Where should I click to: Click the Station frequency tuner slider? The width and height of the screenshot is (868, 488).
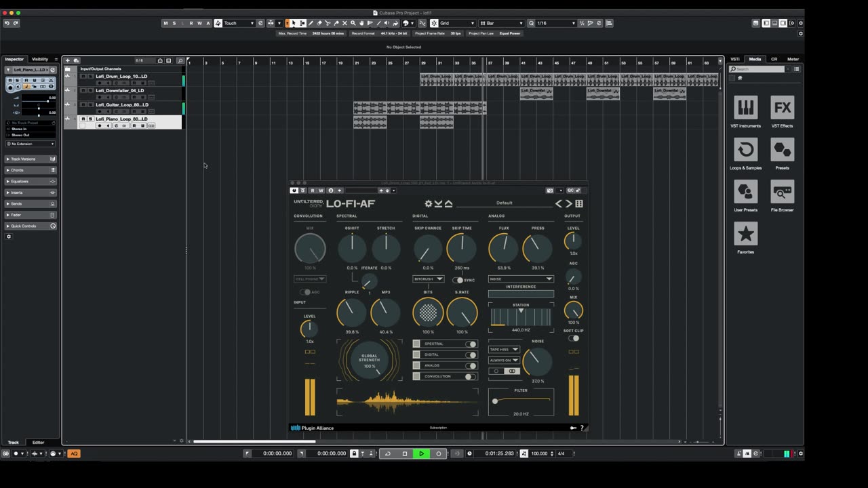point(521,317)
